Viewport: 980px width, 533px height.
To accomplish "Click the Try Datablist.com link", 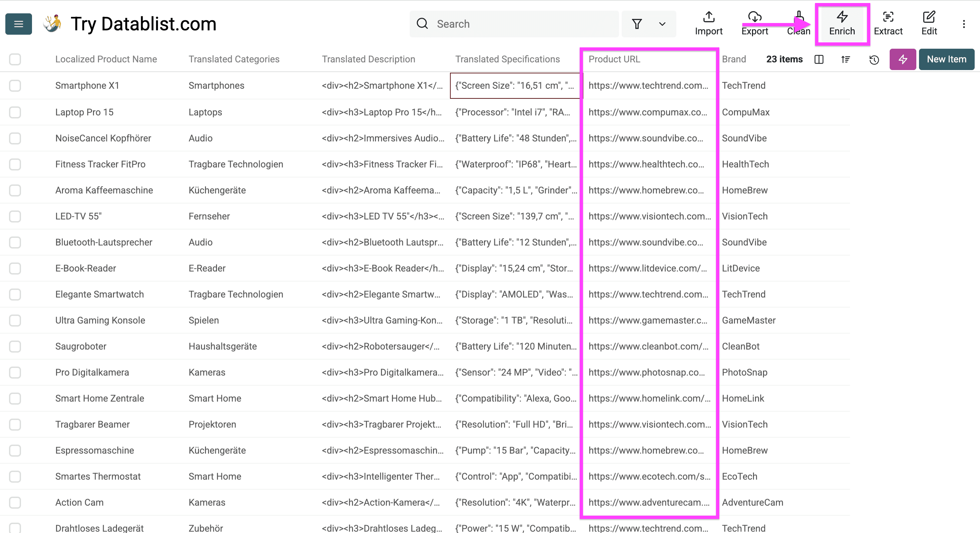I will [x=143, y=24].
